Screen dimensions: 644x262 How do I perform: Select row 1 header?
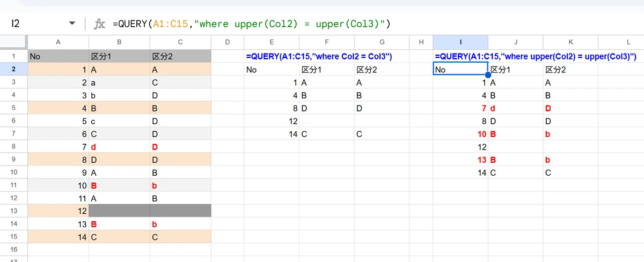point(13,56)
